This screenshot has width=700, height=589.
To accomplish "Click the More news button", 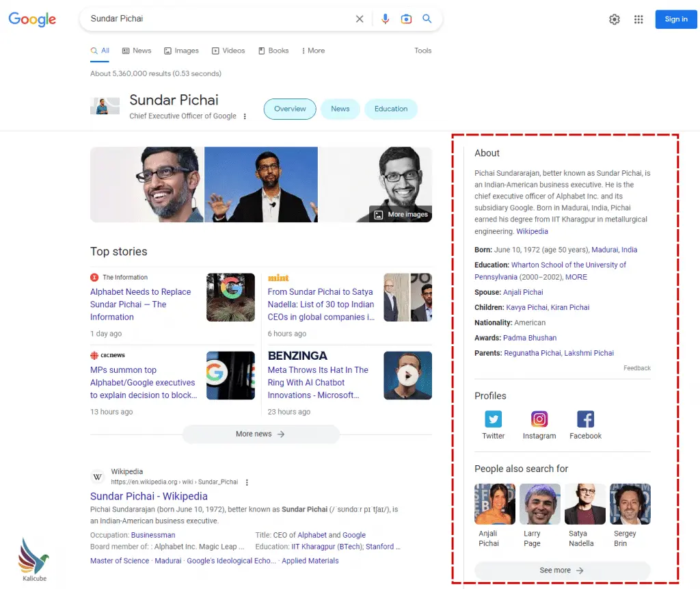I will (x=260, y=434).
